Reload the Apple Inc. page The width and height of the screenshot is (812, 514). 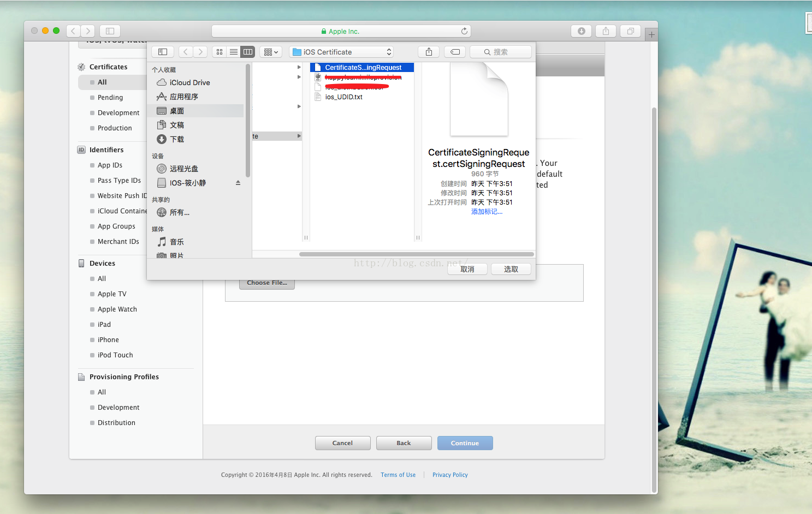coord(464,31)
